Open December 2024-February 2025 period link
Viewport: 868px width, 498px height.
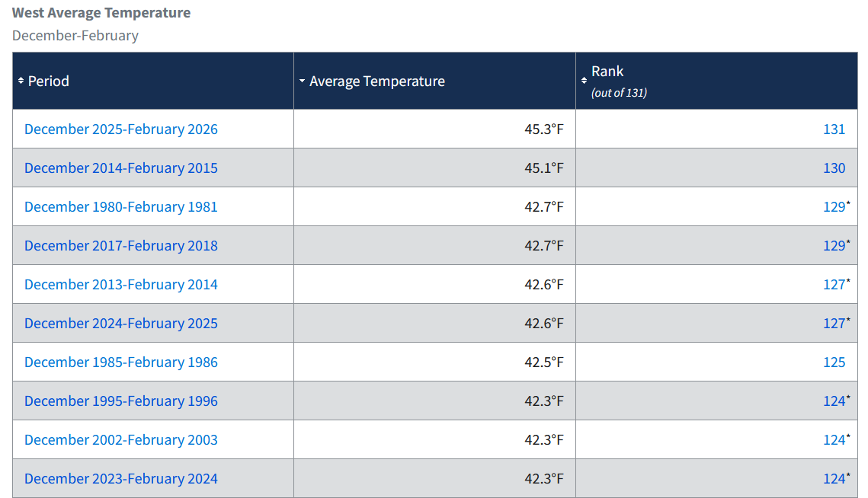pyautogui.click(x=121, y=324)
